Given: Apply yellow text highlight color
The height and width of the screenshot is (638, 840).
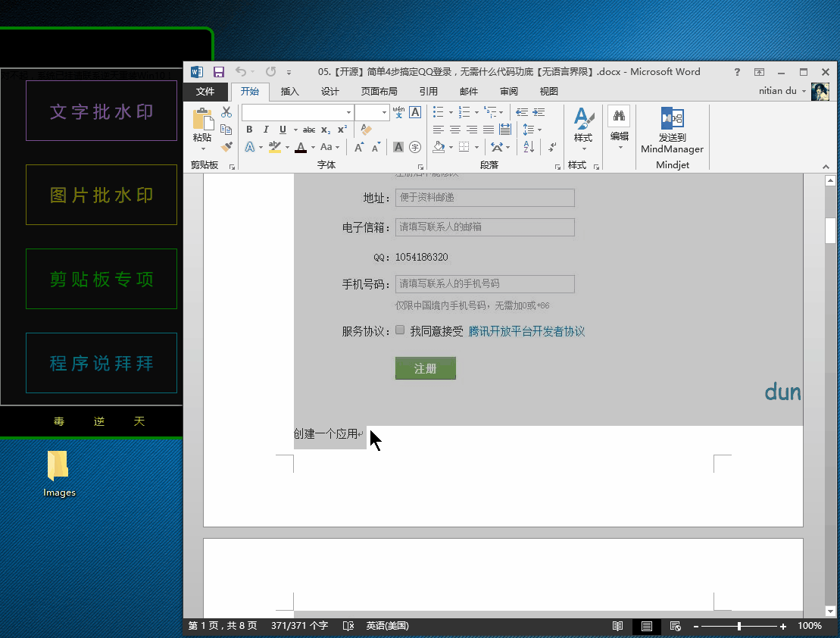Looking at the screenshot, I should coord(274,147).
